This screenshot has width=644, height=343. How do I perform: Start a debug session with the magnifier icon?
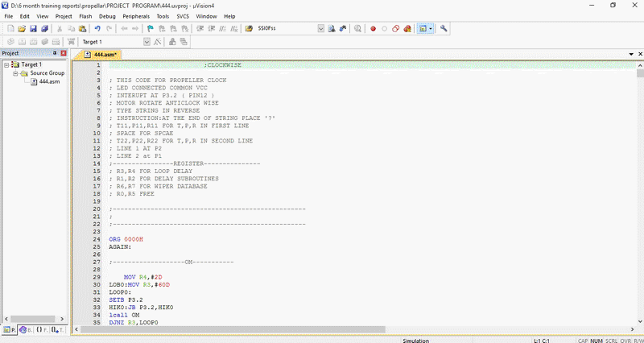(x=357, y=29)
